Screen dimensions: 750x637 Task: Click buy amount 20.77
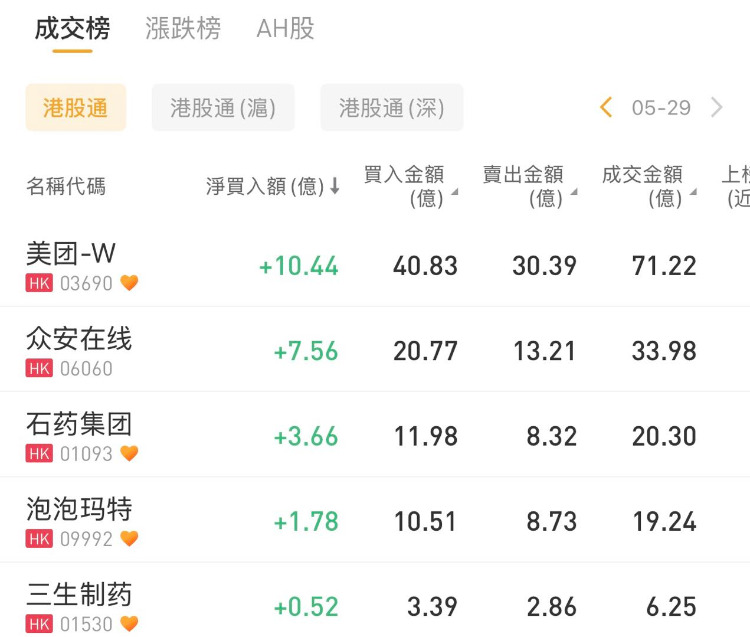425,351
